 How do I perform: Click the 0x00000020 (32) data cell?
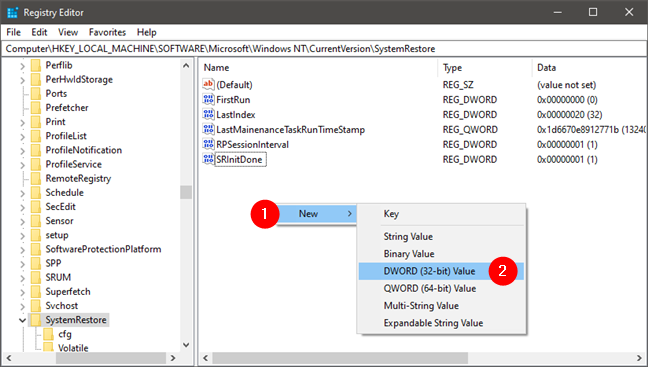[x=569, y=114]
